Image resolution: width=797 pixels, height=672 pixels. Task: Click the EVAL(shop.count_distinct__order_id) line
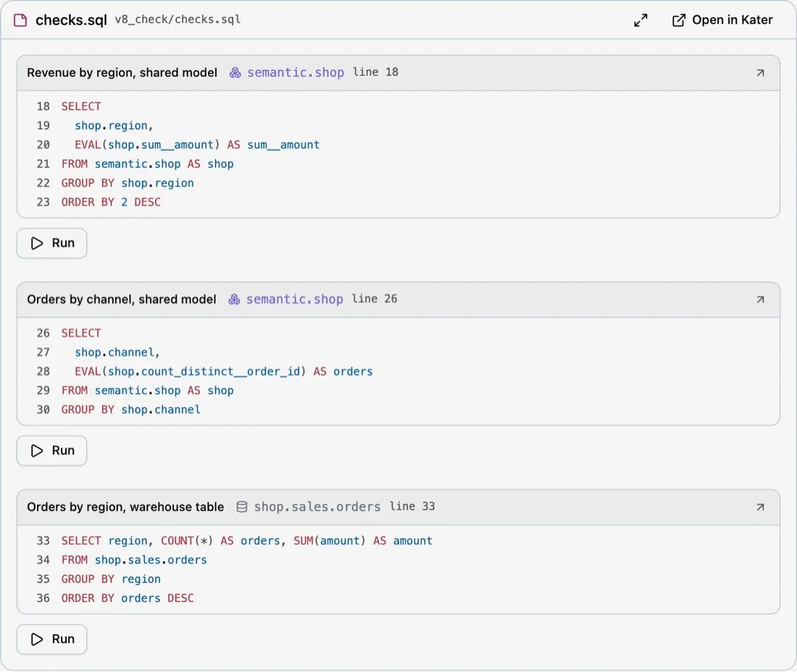(224, 371)
